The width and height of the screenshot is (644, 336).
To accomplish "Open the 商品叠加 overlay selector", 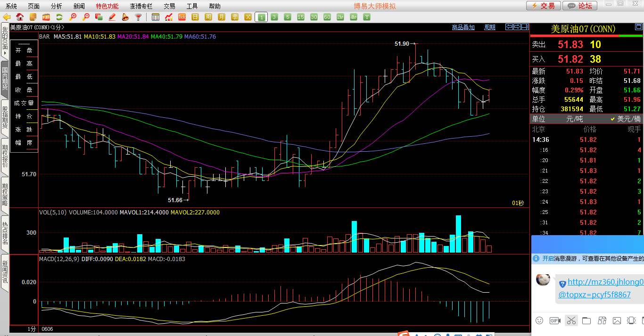I will coord(463,27).
